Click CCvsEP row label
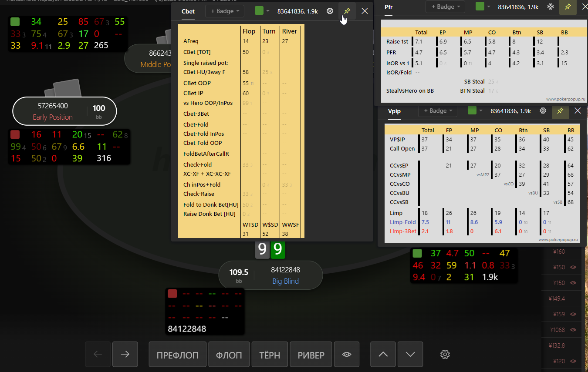588x372 pixels. coord(399,165)
